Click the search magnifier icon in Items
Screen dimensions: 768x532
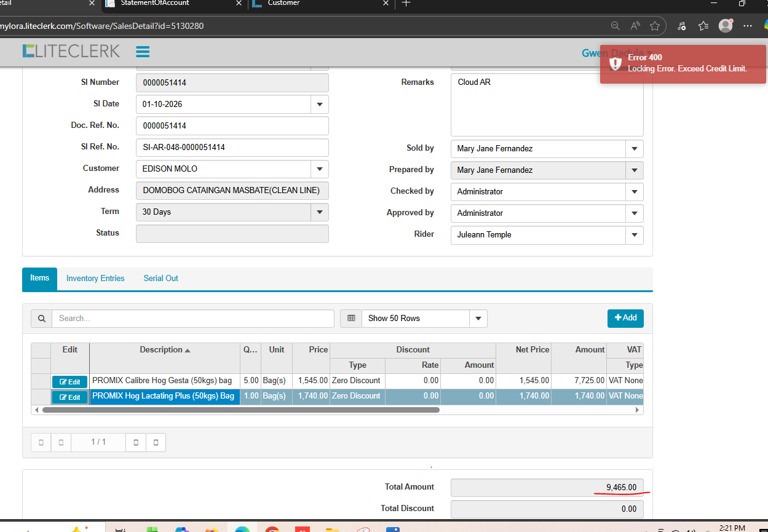click(x=41, y=319)
